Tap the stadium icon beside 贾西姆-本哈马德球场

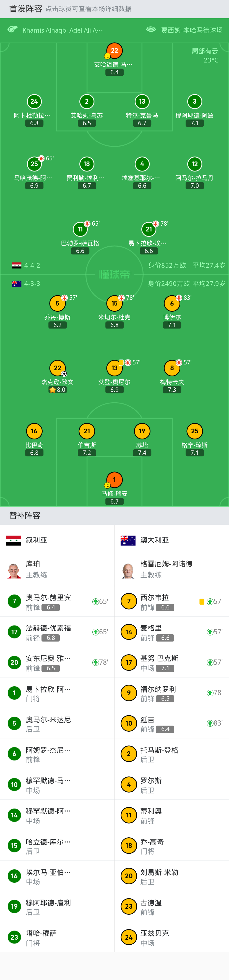point(151,29)
